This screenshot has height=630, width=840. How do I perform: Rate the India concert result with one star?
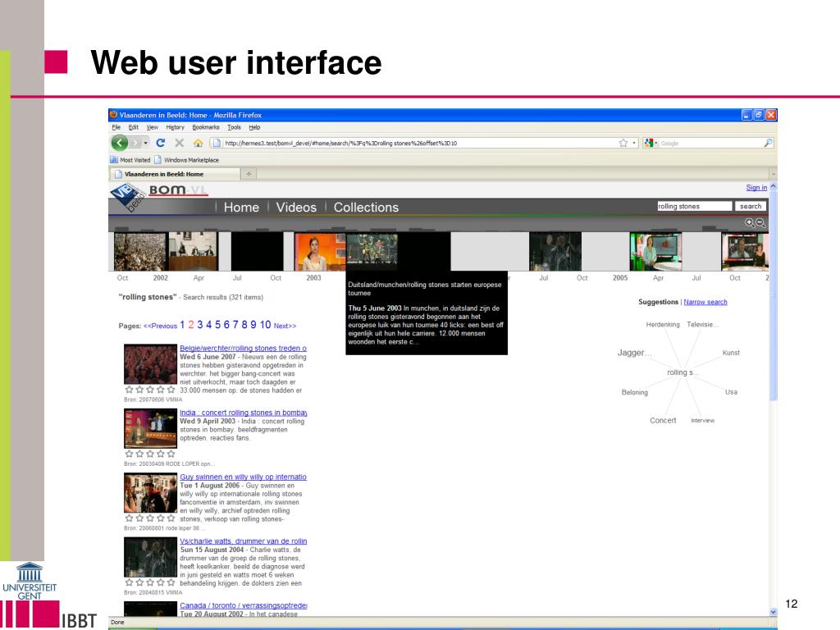tap(129, 454)
